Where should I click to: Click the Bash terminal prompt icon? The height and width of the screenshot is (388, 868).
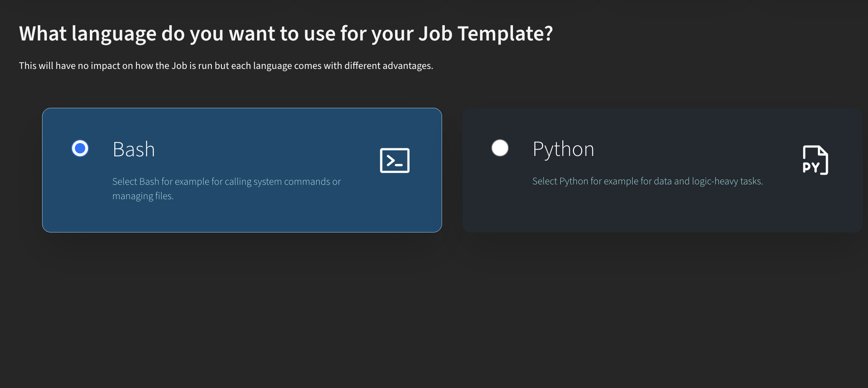(395, 160)
